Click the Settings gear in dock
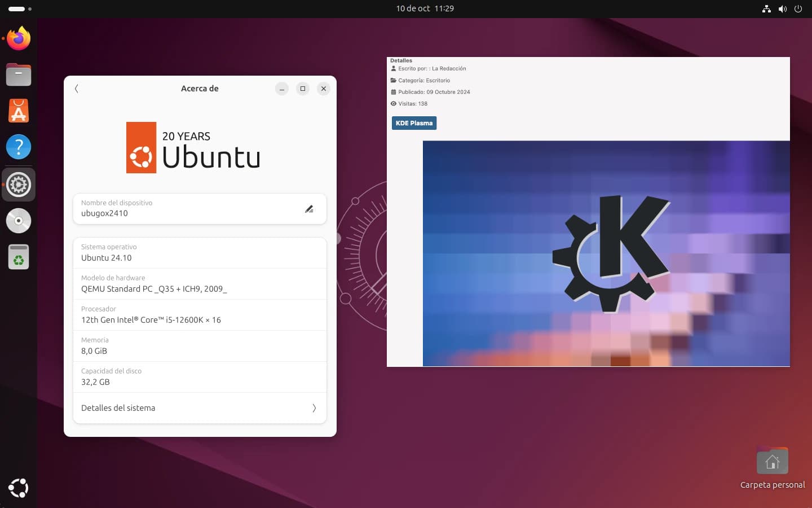 tap(19, 185)
